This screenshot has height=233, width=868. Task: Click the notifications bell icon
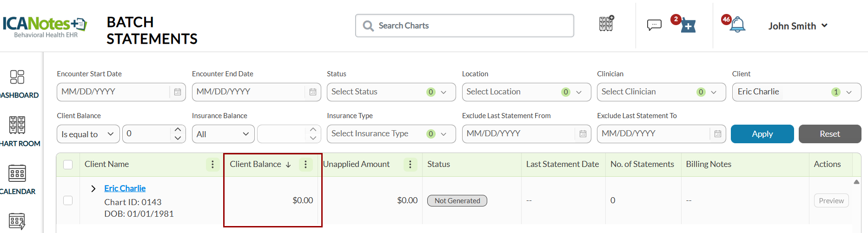(737, 25)
